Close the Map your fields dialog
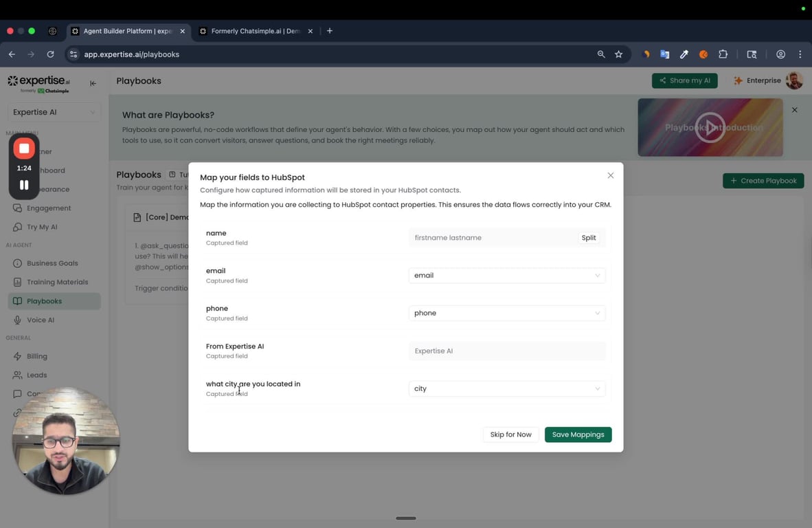Viewport: 812px width, 528px height. 611,175
